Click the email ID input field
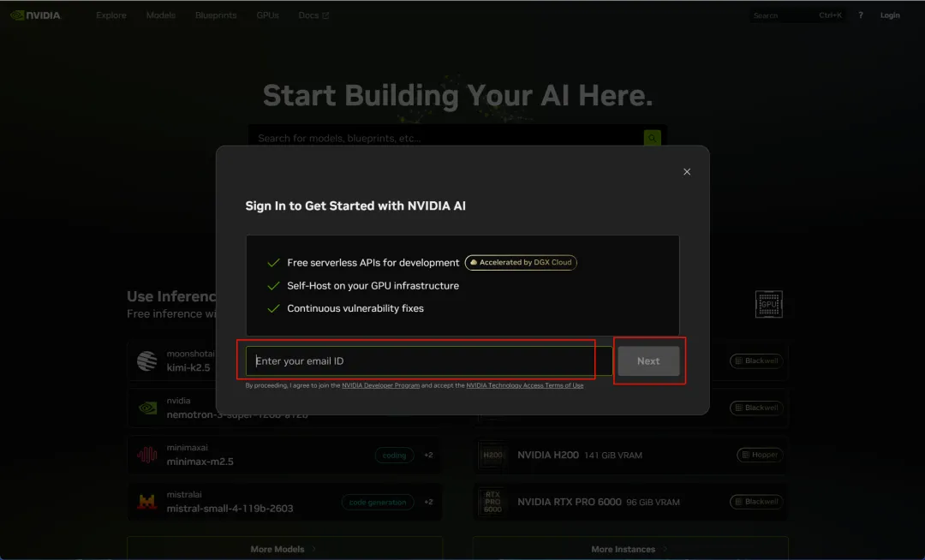The image size is (925, 560). click(429, 360)
